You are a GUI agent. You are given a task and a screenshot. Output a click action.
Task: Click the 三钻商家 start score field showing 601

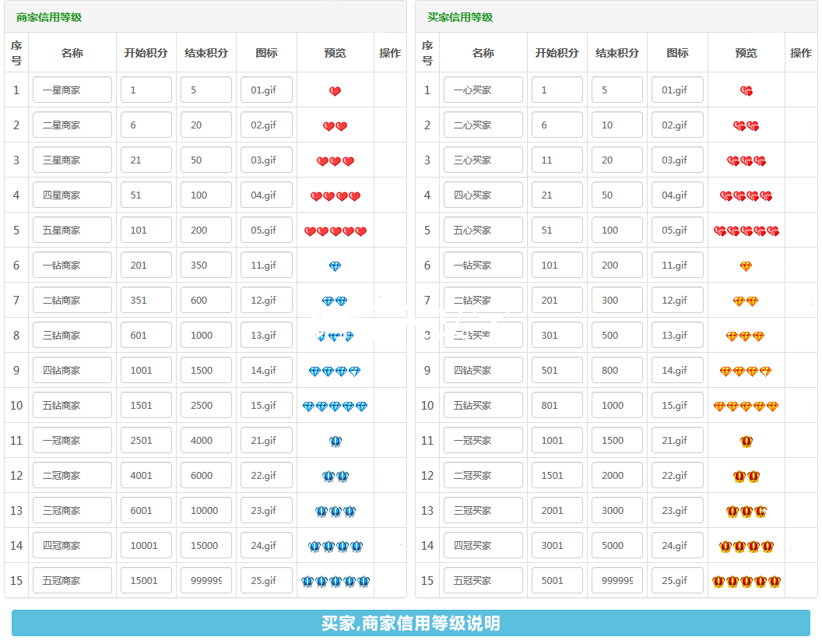pyautogui.click(x=146, y=335)
